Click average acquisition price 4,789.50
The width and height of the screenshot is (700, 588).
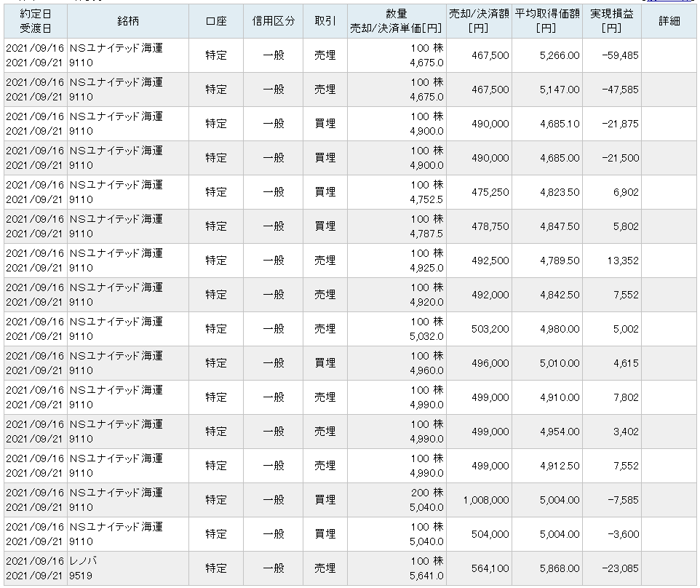pos(560,261)
